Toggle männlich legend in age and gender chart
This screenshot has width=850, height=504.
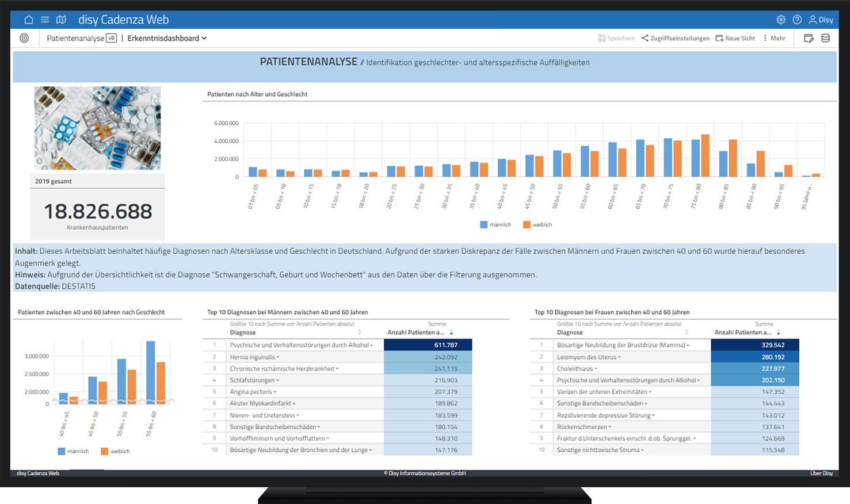tap(495, 225)
